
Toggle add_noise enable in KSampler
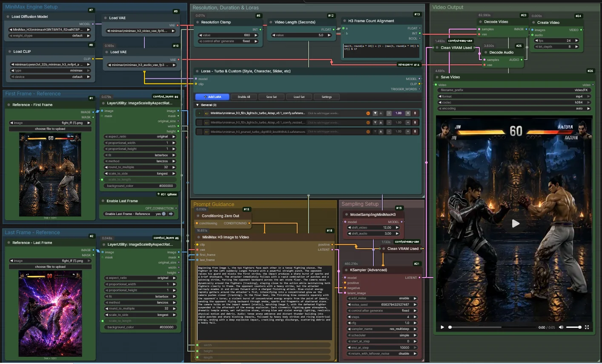point(382,298)
